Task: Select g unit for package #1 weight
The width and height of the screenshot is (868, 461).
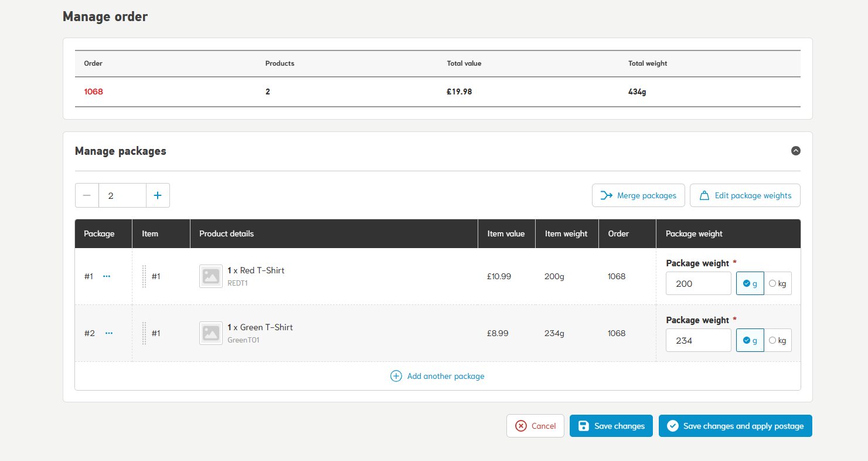Action: (750, 283)
